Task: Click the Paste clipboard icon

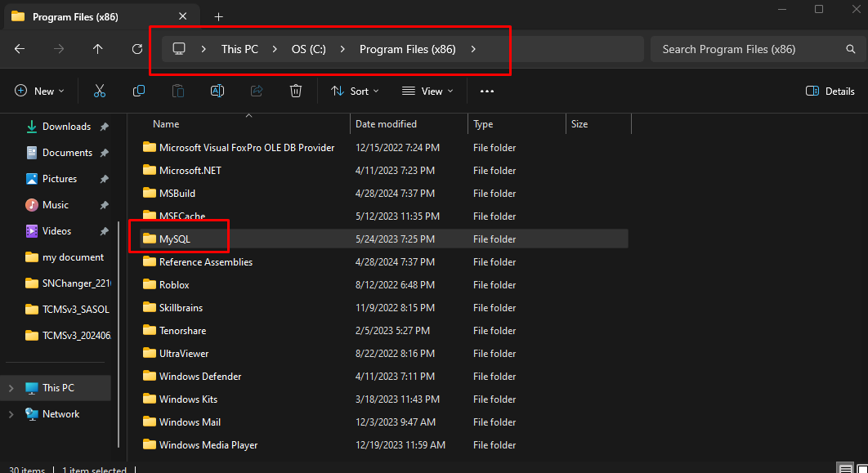Action: click(178, 91)
